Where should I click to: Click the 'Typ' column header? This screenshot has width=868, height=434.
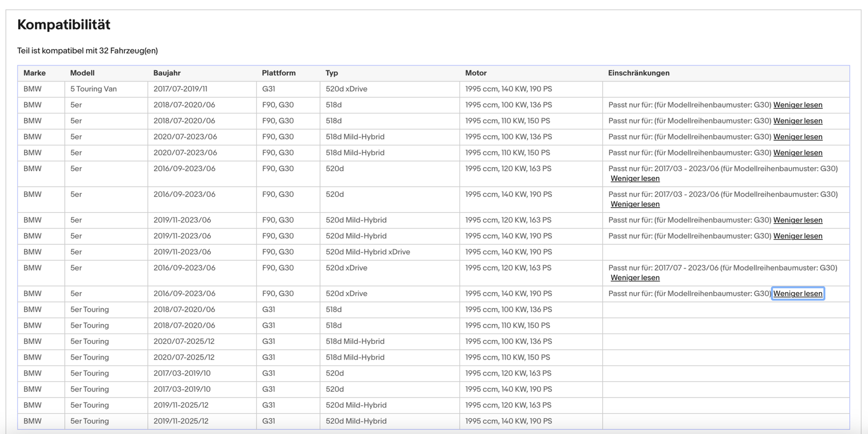coord(331,73)
